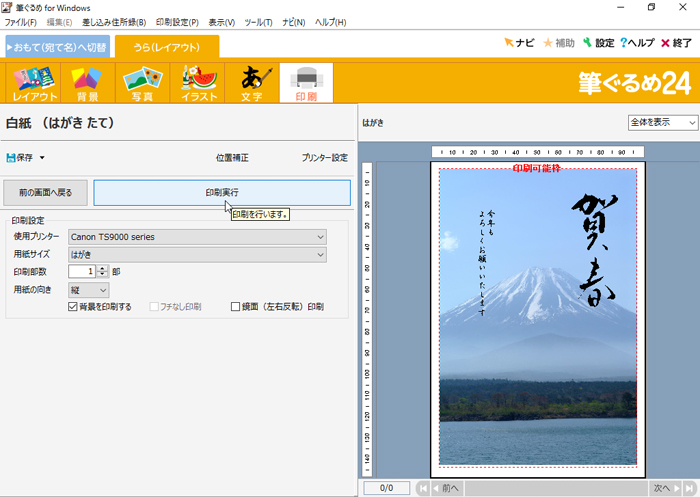Image resolution: width=700 pixels, height=497 pixels.
Task: Switch to おもて(宛て名)へ切替 tab
Action: point(57,47)
